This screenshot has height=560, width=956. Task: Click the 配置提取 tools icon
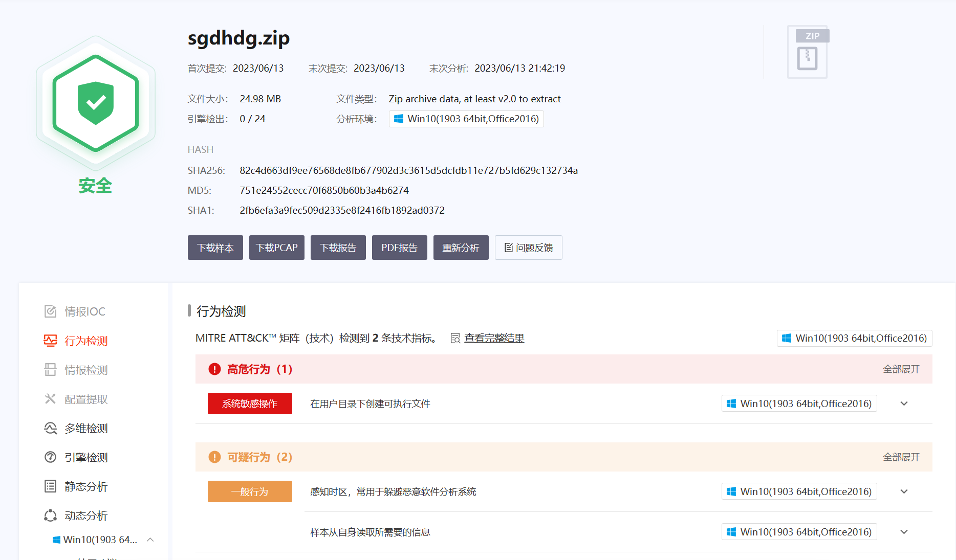click(x=50, y=399)
